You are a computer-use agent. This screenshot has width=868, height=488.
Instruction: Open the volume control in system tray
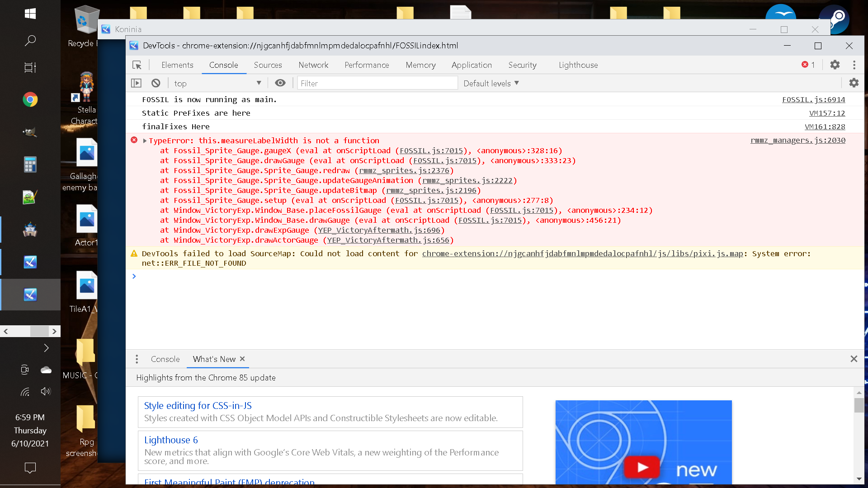pos(46,391)
